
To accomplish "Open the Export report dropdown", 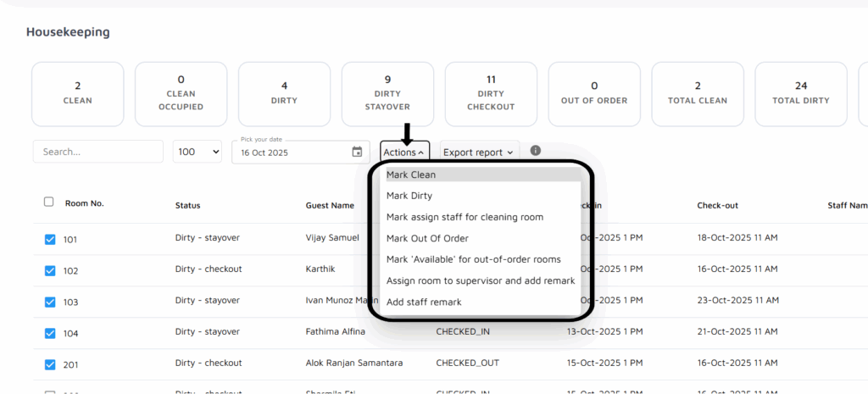I will (478, 153).
